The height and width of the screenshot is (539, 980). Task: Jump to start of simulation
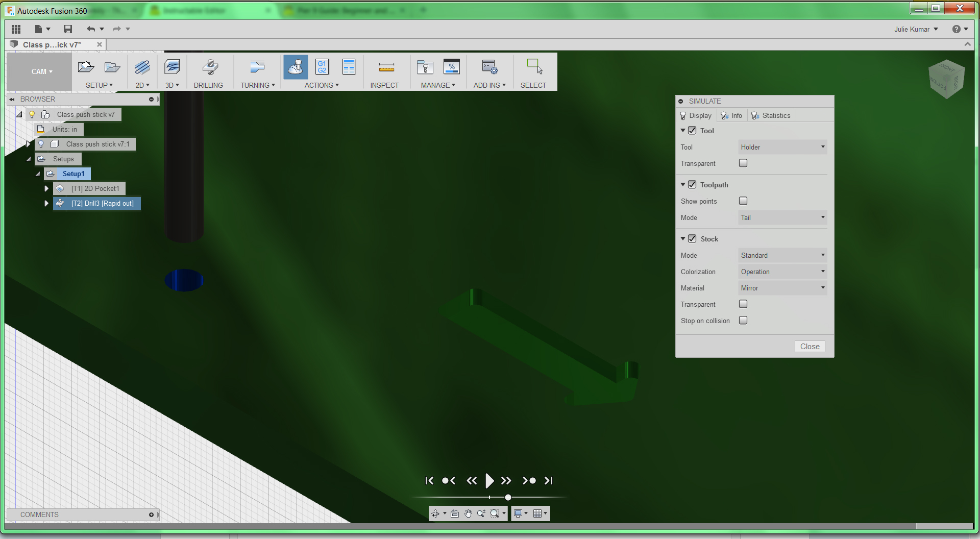tap(429, 480)
